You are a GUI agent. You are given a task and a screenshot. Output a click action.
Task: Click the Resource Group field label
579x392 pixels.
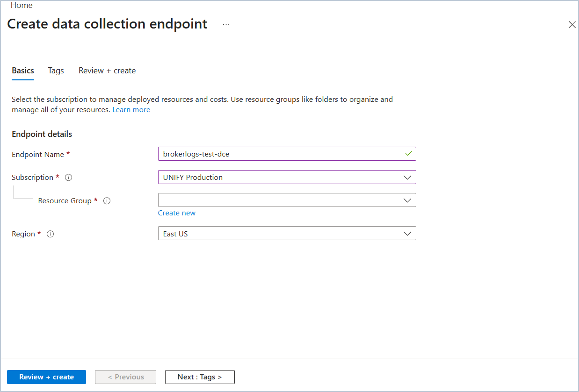pyautogui.click(x=65, y=201)
